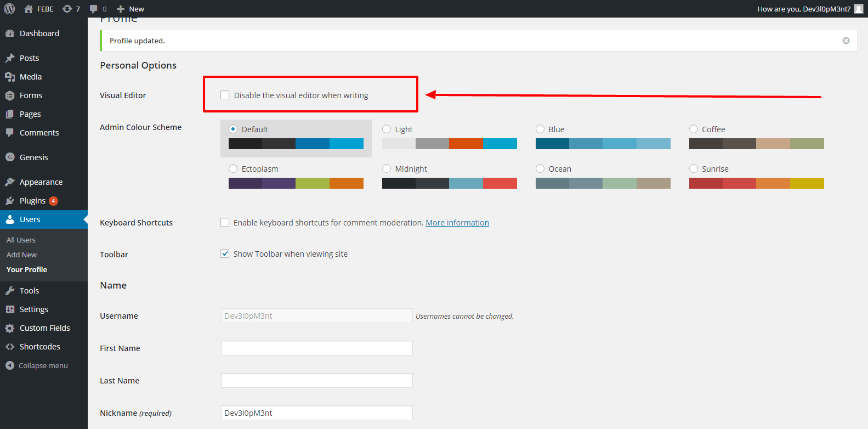This screenshot has height=429, width=868.
Task: Open the updates icon showing 7
Action: 67,9
